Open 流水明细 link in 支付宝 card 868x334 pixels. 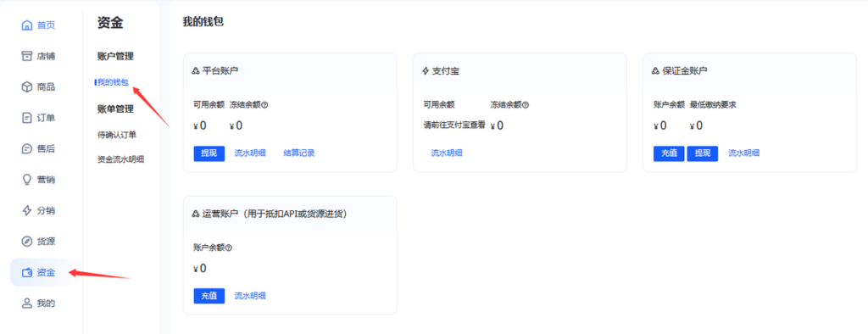pos(447,153)
